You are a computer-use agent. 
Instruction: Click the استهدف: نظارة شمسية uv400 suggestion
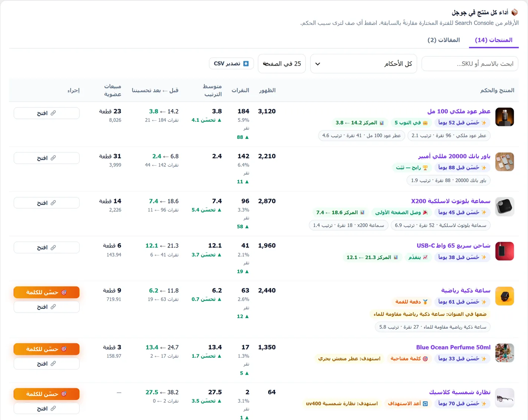click(342, 403)
